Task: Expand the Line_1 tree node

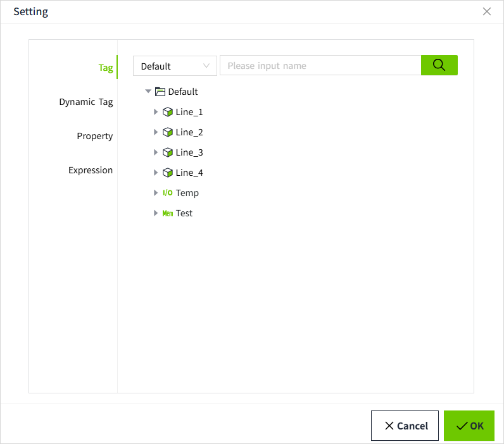Action: tap(156, 112)
